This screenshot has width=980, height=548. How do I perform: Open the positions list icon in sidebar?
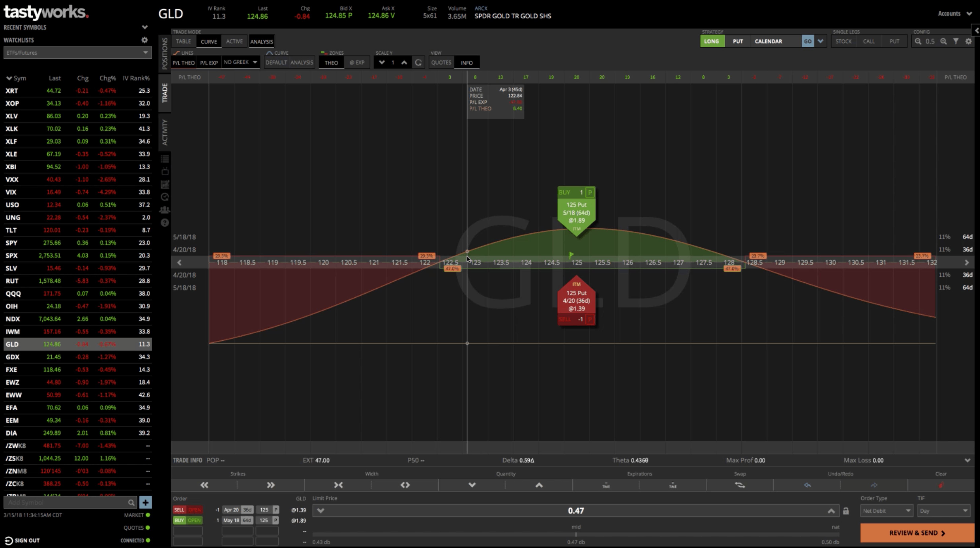[x=165, y=159]
